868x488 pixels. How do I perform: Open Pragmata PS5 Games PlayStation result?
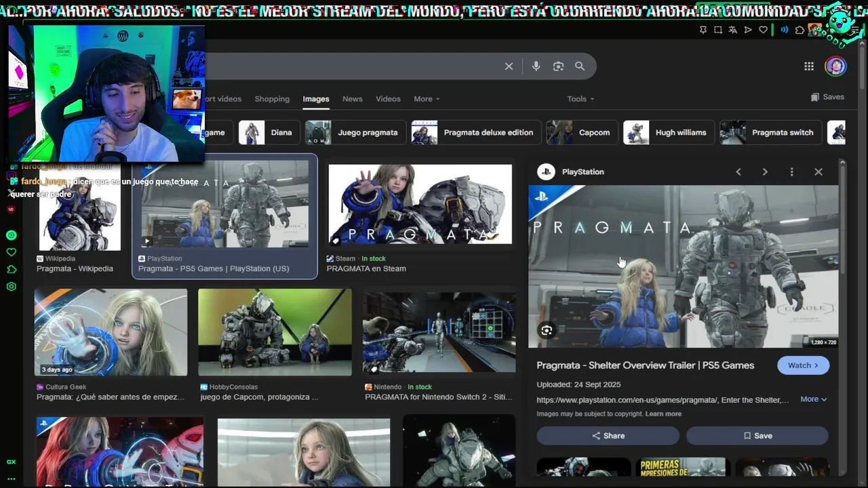[214, 268]
